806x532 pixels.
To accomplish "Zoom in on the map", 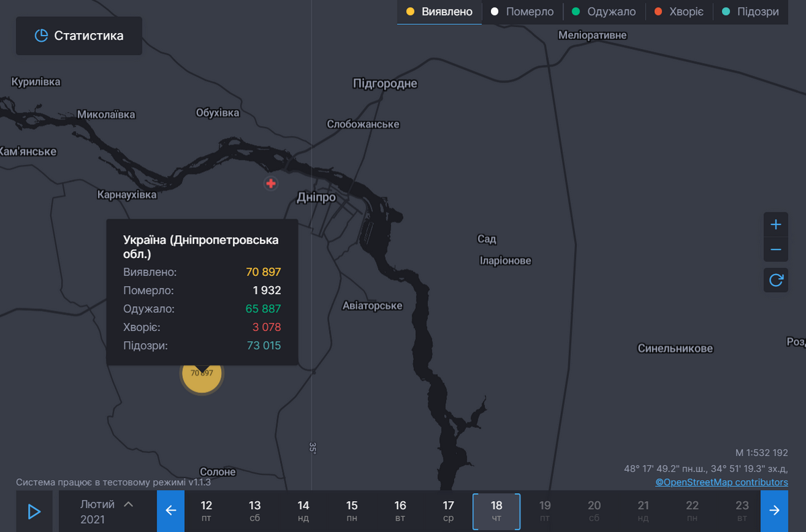I will pyautogui.click(x=776, y=224).
